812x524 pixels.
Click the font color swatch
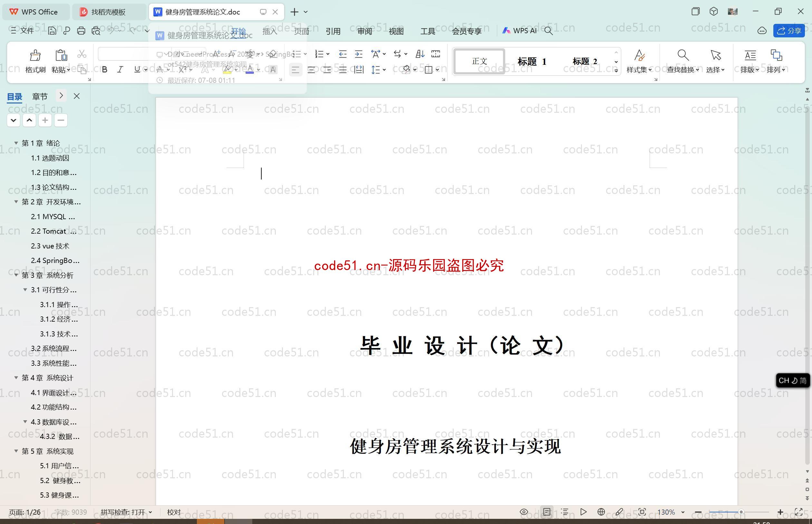250,70
